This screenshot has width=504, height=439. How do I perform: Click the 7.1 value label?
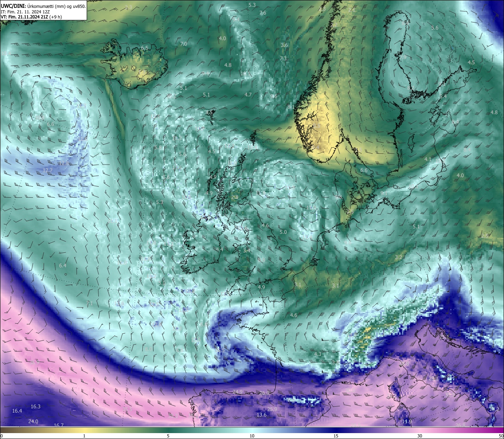[89, 303]
